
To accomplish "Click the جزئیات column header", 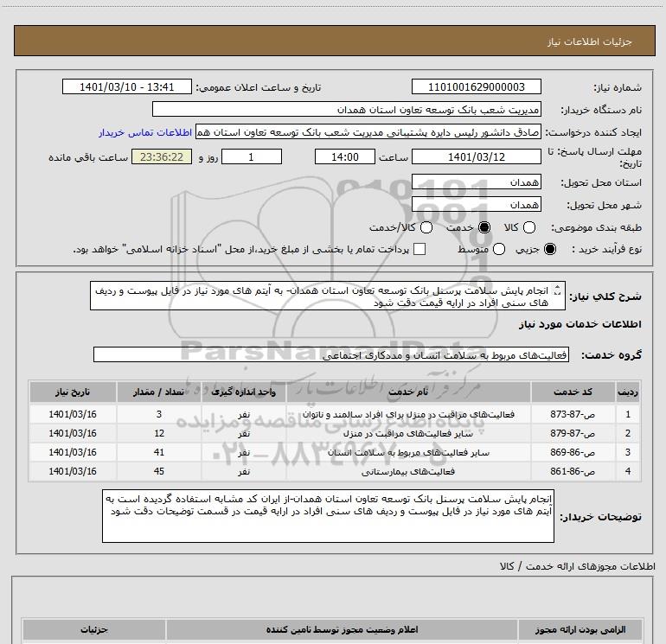I will (x=94, y=629).
